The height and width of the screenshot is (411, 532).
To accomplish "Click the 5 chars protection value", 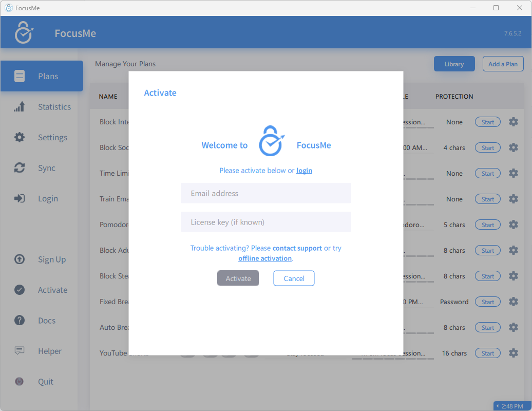I will click(454, 225).
